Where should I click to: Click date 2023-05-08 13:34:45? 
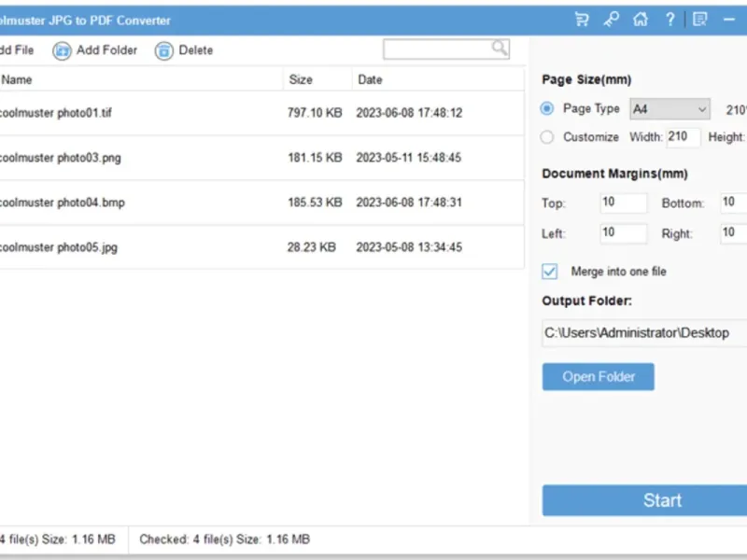pos(409,247)
